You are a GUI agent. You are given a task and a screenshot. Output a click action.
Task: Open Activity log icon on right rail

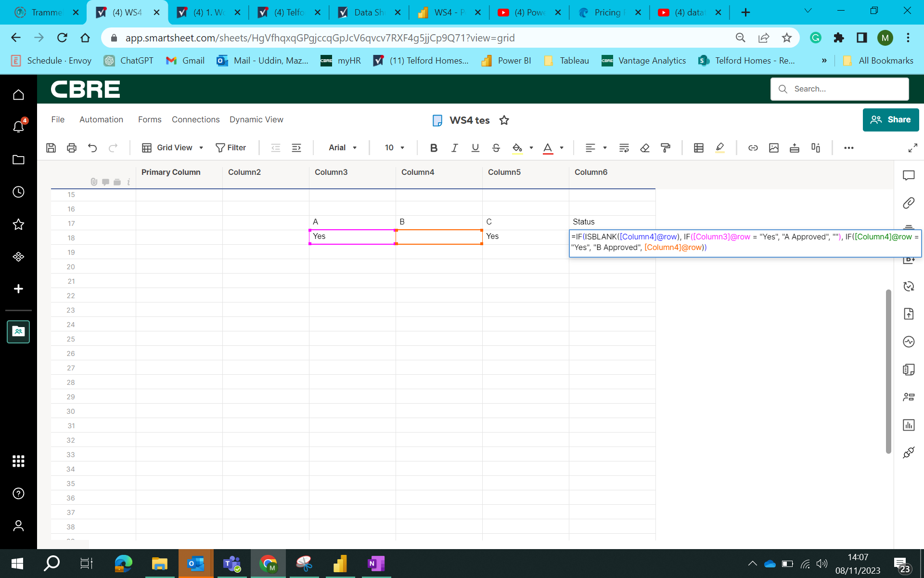909,342
